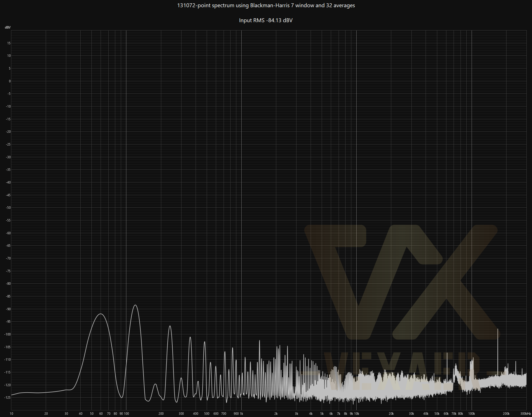532x417 pixels.
Task: Click the dBV unit label above the axis
Action: point(8,27)
